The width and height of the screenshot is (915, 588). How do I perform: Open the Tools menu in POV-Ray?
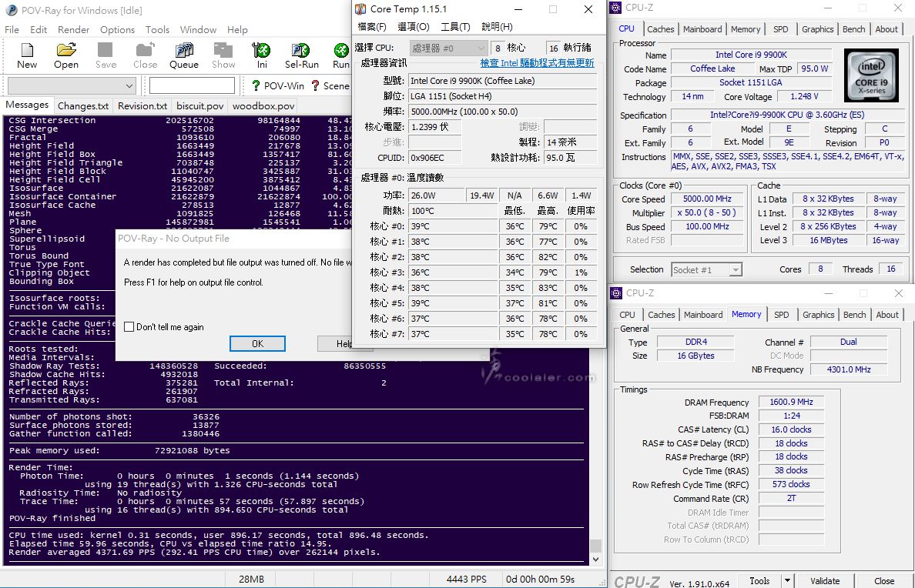point(158,30)
